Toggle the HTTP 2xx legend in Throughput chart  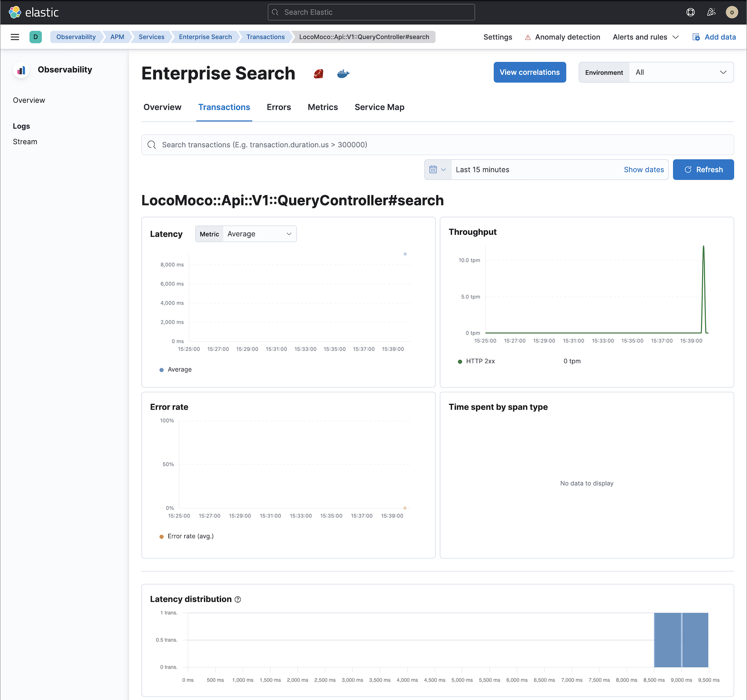point(476,361)
